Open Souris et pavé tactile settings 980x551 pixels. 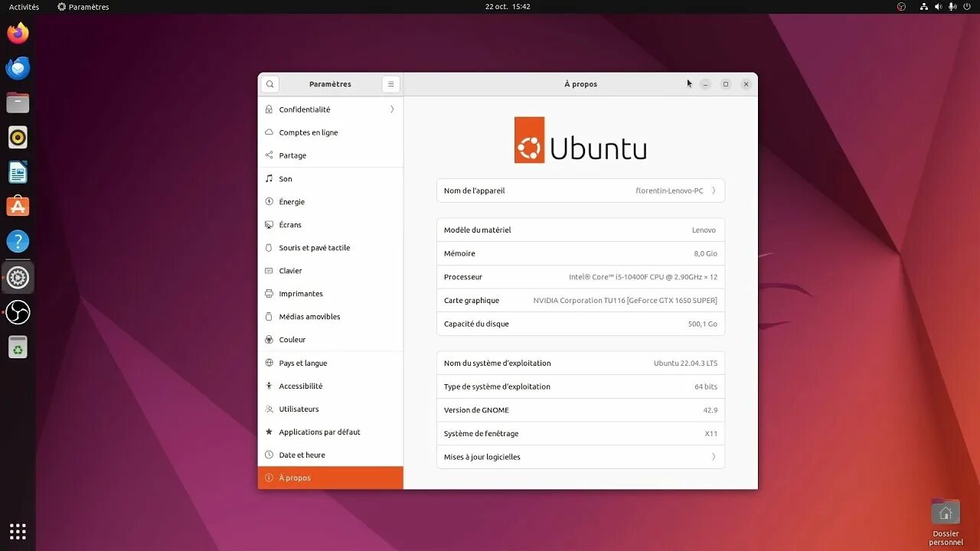coord(331,248)
